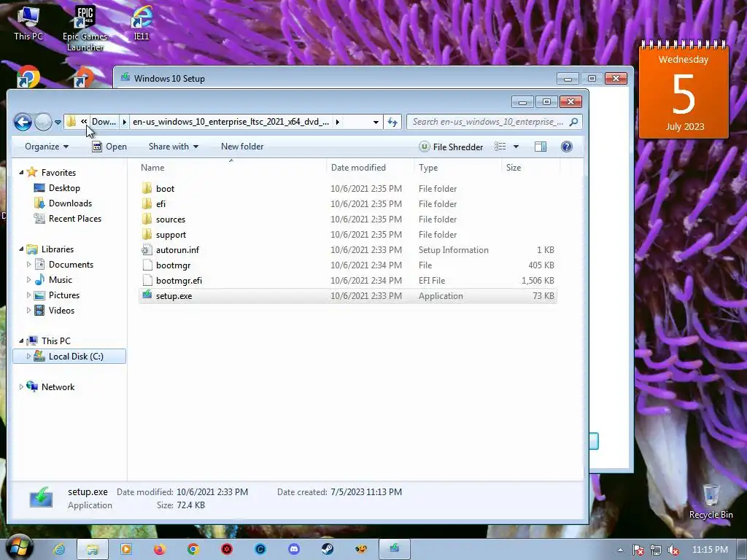Click the change view icon
747x560 pixels.
click(x=500, y=147)
